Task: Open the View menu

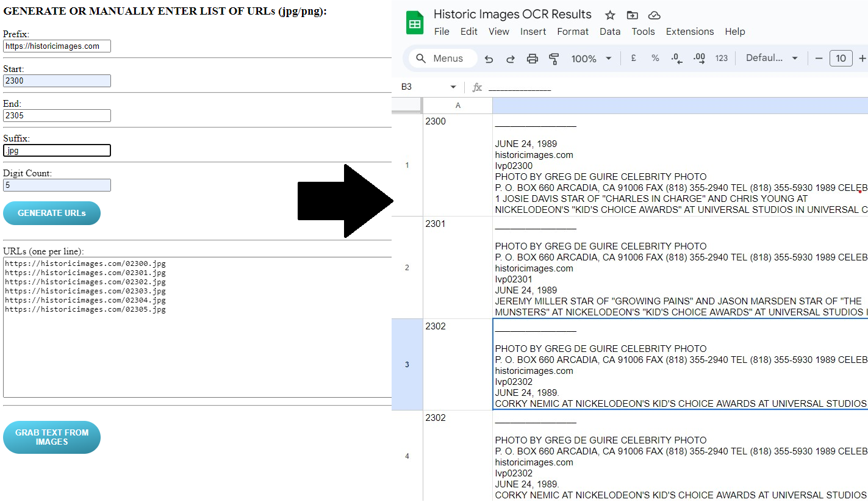Action: (x=499, y=32)
